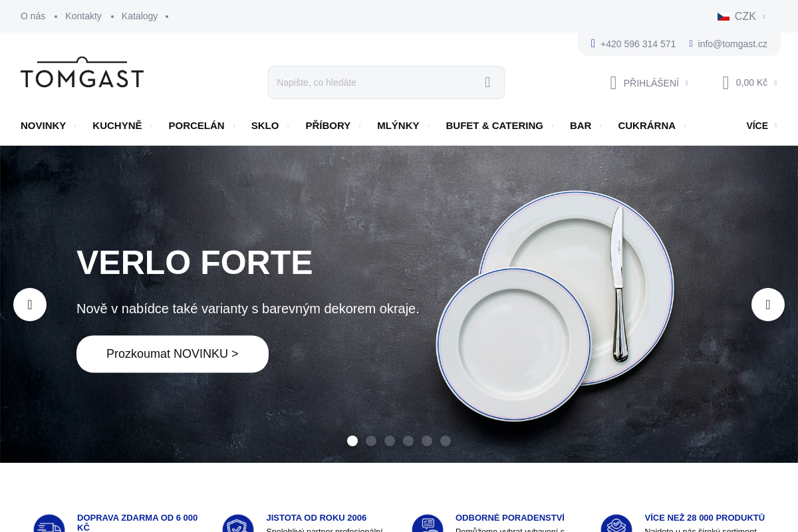Expand the VÍCE menu
798x532 pixels.
pos(761,126)
